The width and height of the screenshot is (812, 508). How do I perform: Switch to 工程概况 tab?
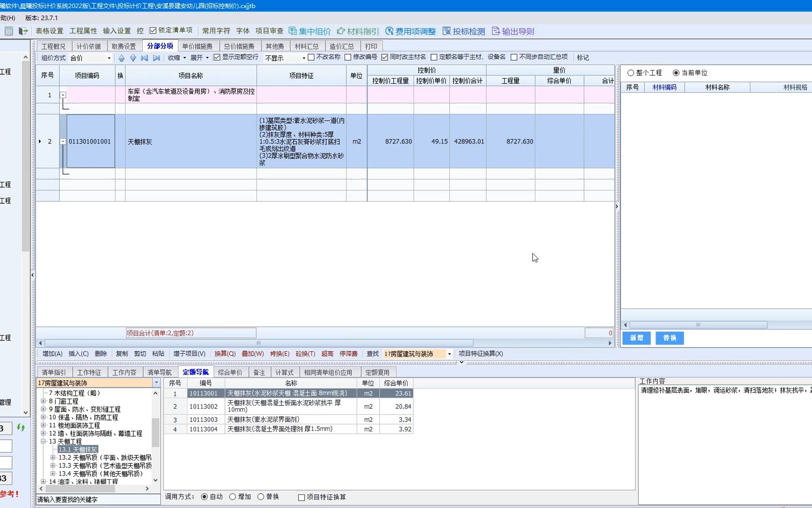[x=53, y=46]
